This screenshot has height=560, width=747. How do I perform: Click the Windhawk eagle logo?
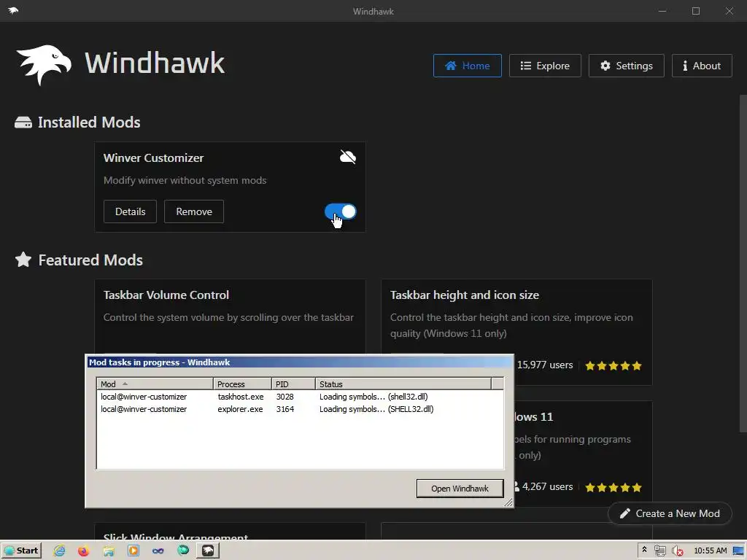44,65
